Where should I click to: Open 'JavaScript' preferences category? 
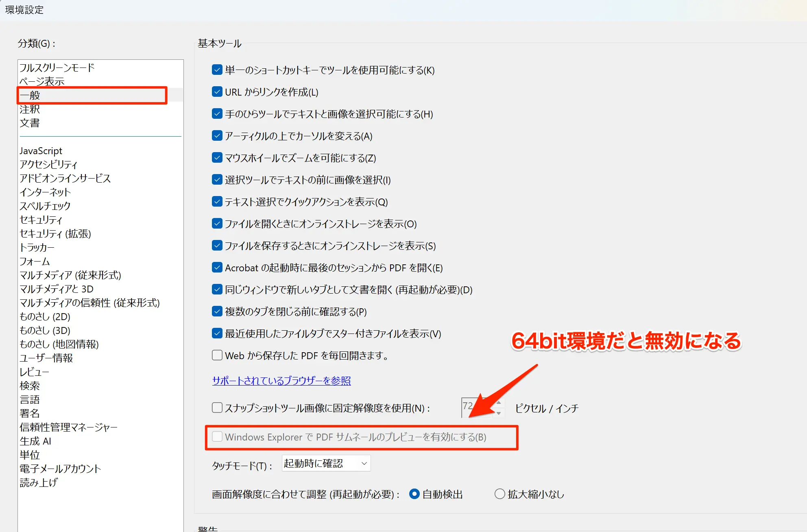[x=41, y=151]
